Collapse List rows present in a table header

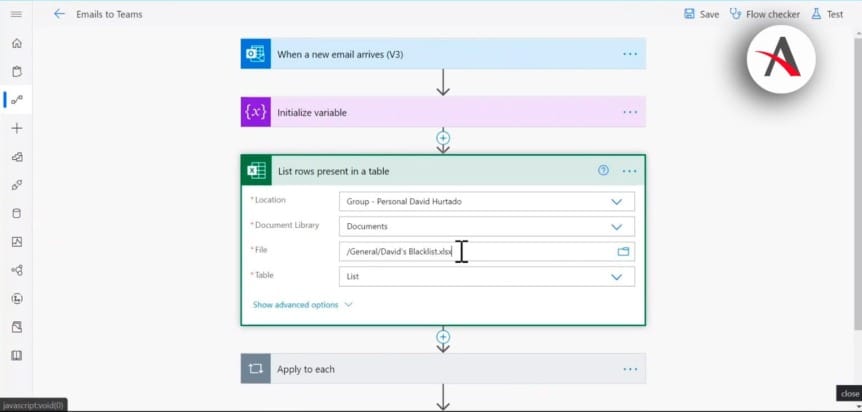click(443, 171)
